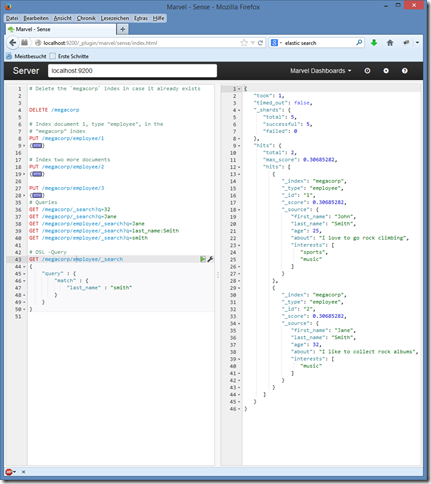Screen dimensions: 431x484
Task: Click the panel splitter handle between editor and output
Action: point(218,275)
